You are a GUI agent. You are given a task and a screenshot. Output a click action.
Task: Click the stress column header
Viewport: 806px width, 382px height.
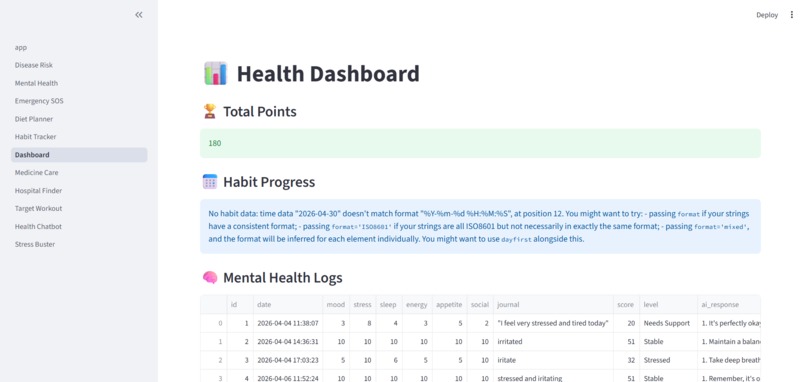[362, 304]
